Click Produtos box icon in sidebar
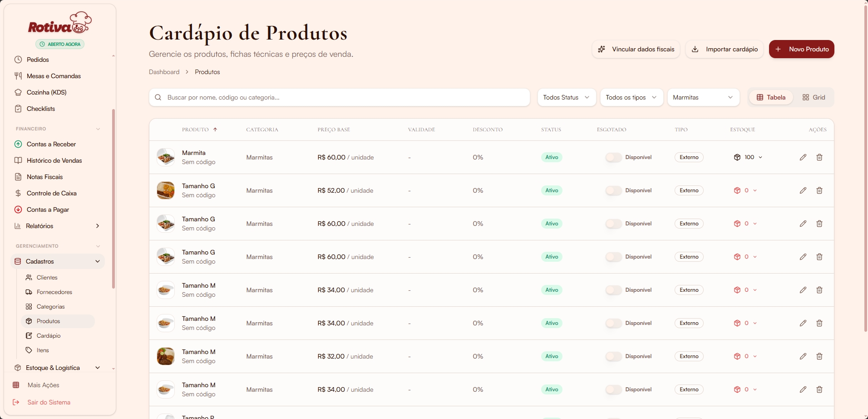Viewport: 868px width, 419px height. [x=29, y=321]
